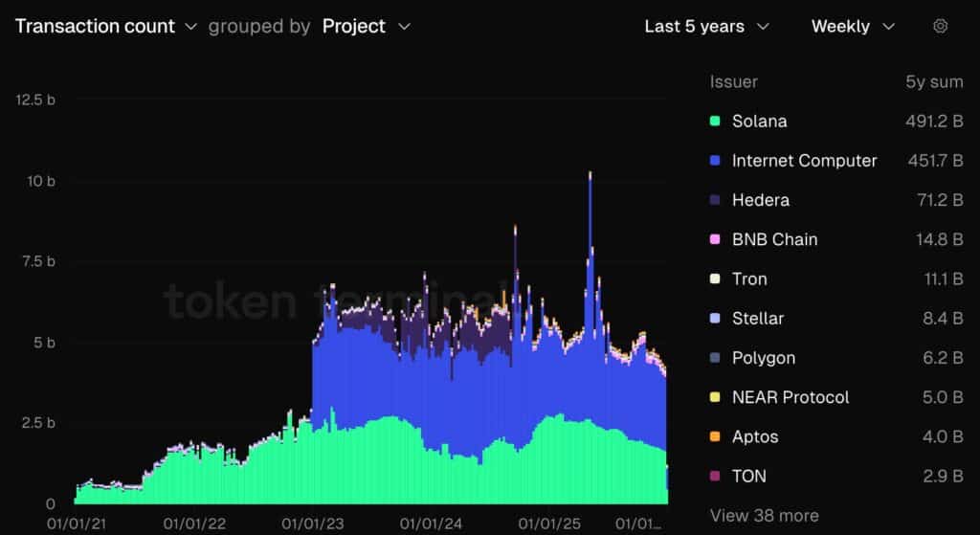Screen dimensions: 980x535
Task: Toggle the Internet Computer blue swatch
Action: 715,161
